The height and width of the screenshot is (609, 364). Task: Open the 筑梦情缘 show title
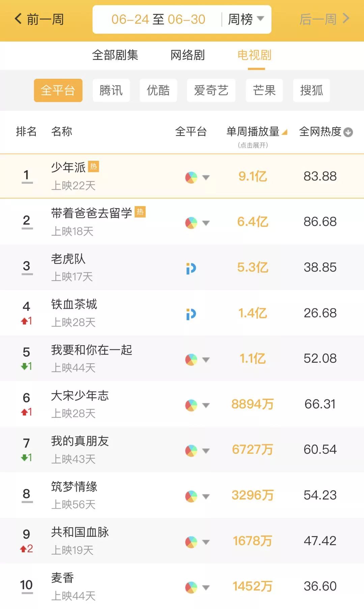coord(74,487)
